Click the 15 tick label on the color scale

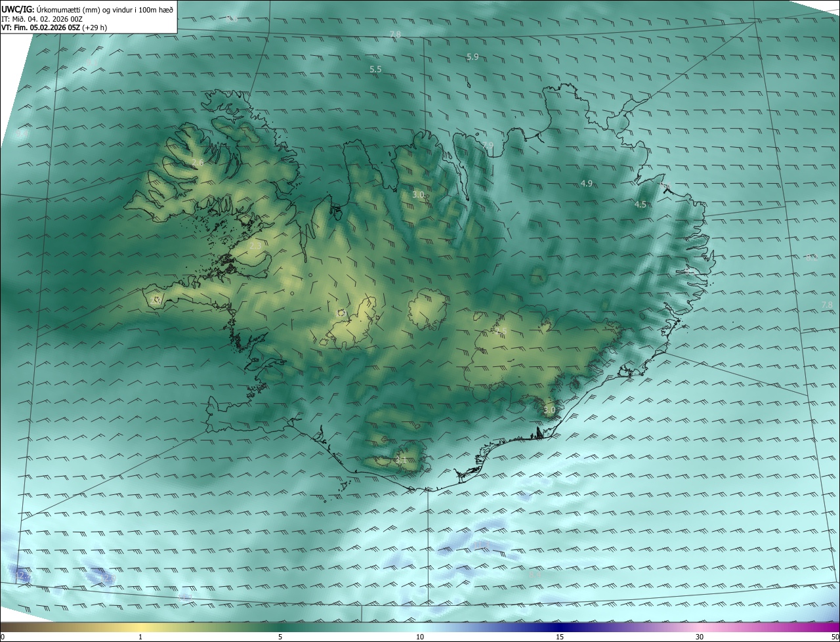[560, 637]
